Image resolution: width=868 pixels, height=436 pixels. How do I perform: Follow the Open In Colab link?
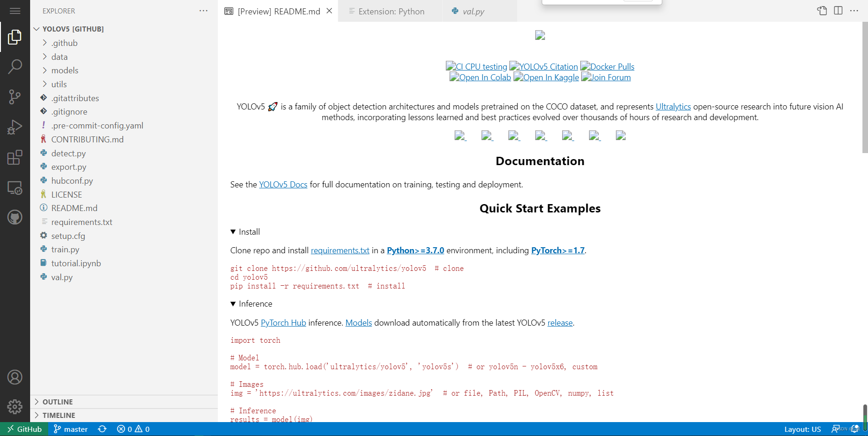(x=480, y=77)
